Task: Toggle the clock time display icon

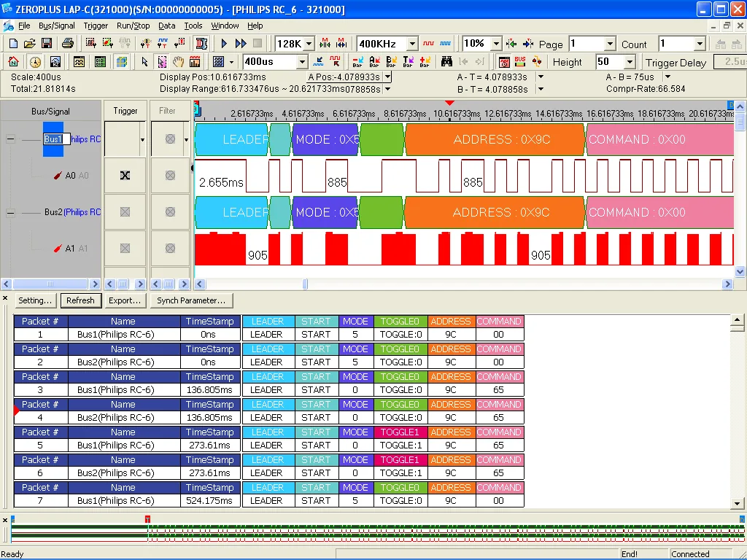Action: click(35, 61)
